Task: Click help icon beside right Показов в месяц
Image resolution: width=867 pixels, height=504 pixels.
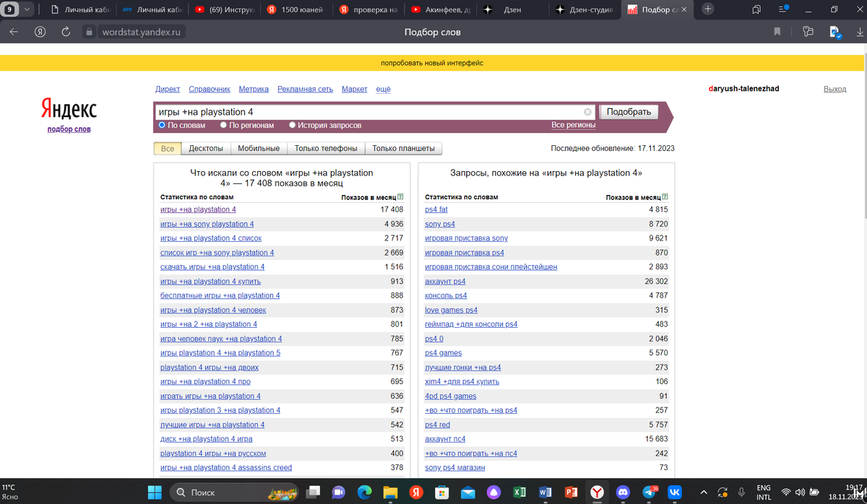Action: coord(665,197)
